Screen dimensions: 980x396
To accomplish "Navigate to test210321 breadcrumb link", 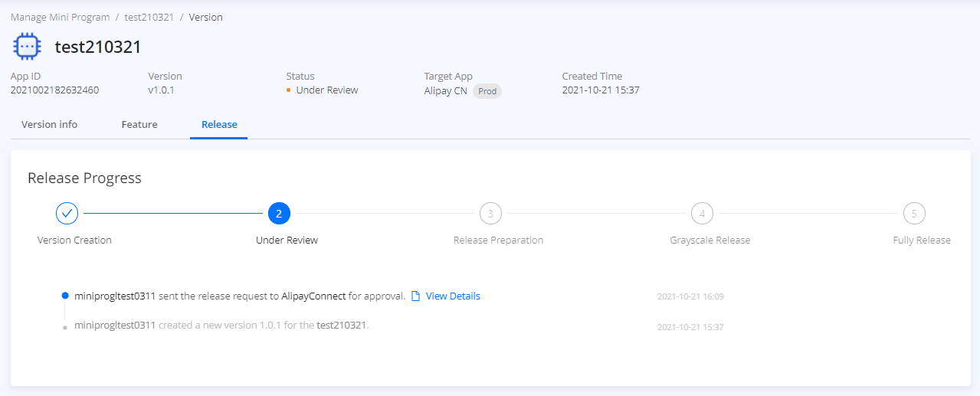I will pyautogui.click(x=149, y=17).
